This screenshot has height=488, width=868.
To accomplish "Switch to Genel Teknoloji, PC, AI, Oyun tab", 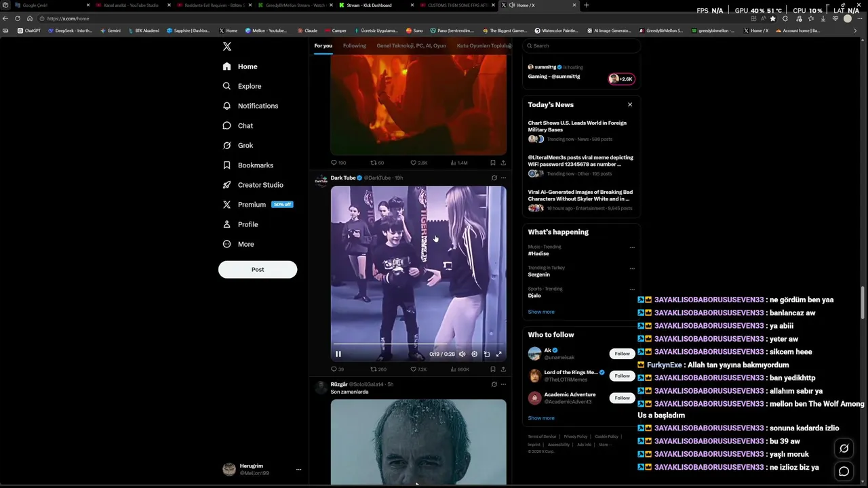I will tap(412, 45).
